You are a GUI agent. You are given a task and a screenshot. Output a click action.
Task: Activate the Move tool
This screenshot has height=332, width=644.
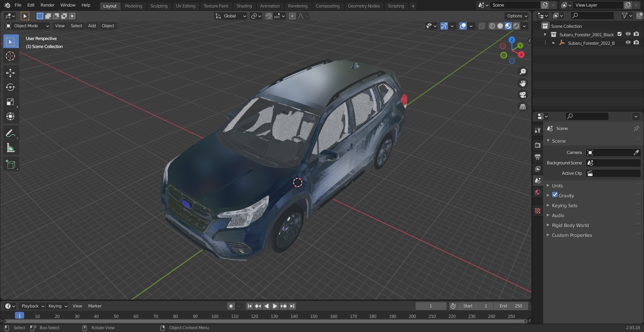[10, 73]
